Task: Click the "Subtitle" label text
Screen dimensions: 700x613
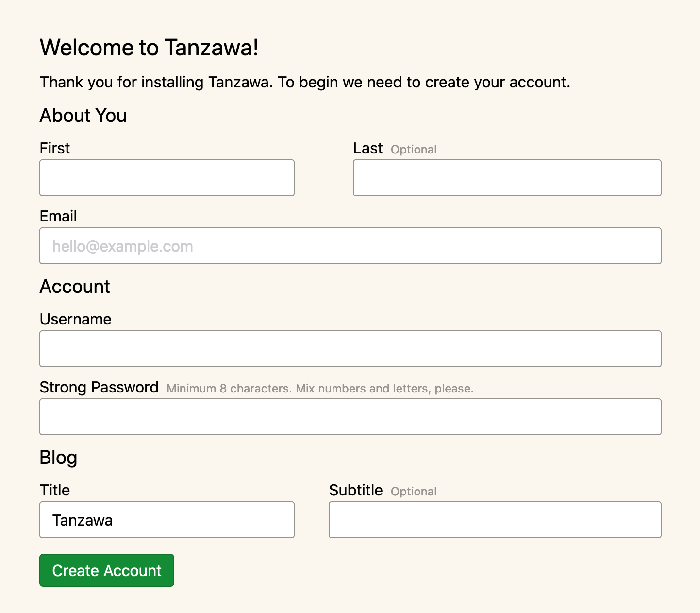Action: click(356, 490)
